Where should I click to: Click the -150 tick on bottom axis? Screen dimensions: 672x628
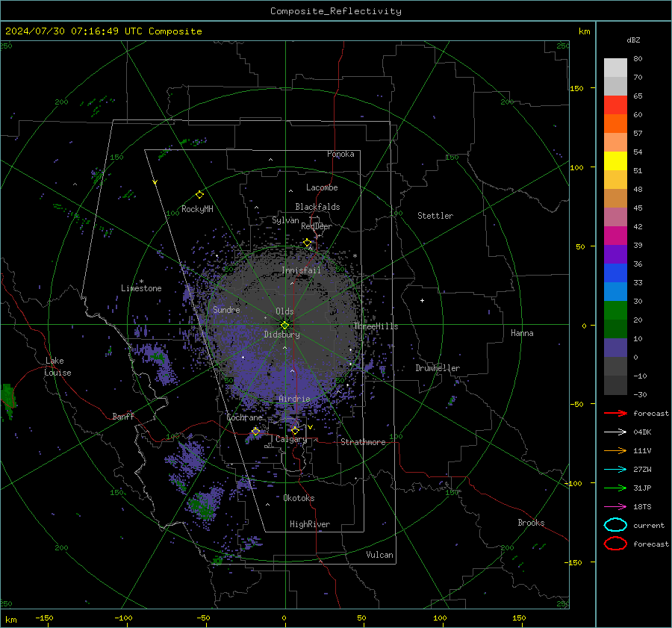[x=44, y=618]
